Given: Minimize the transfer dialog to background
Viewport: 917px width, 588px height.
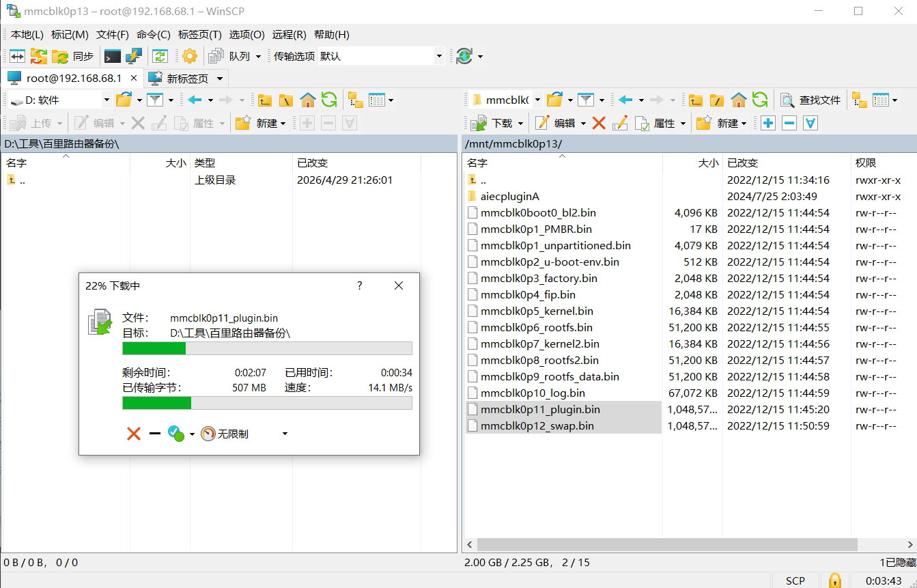Looking at the screenshot, I should point(155,434).
